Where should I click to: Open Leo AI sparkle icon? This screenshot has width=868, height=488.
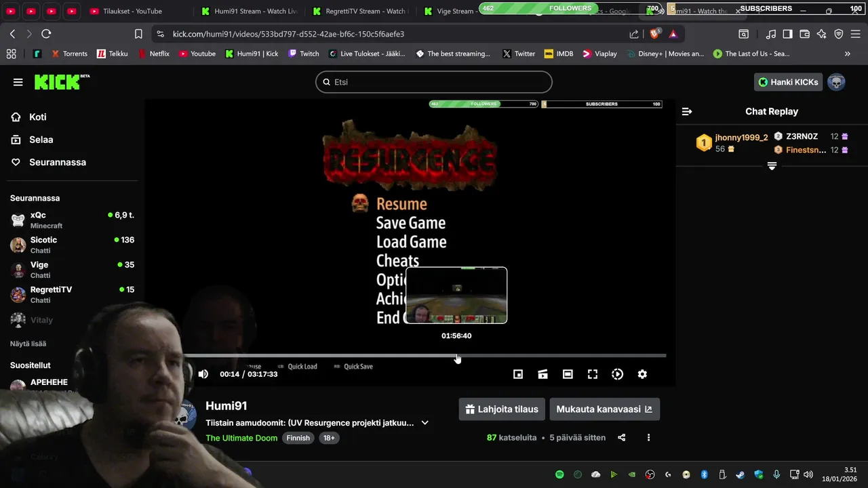coord(821,34)
